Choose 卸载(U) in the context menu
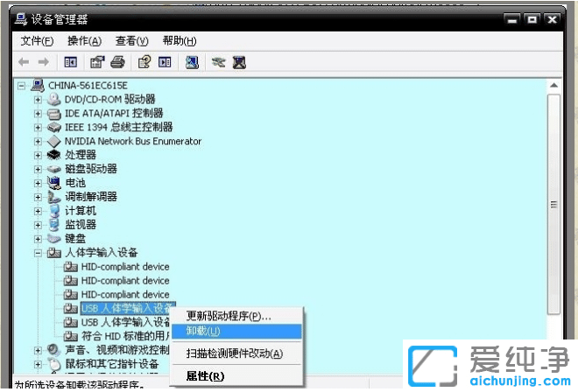This screenshot has width=578, height=392. pyautogui.click(x=236, y=332)
